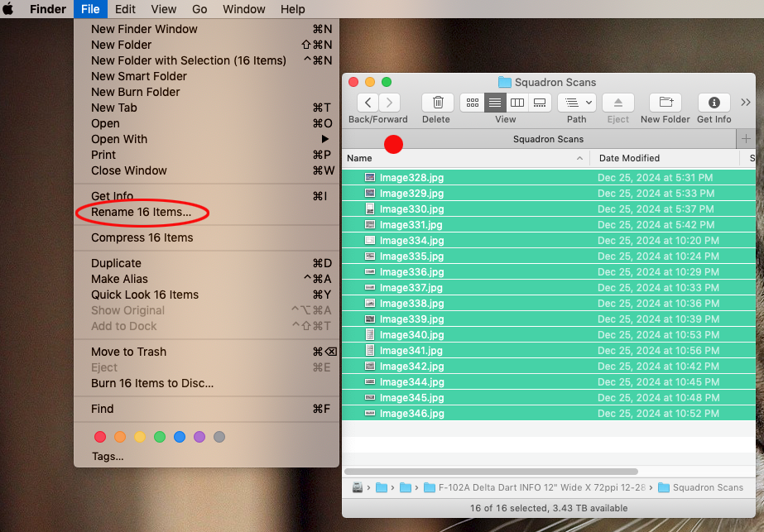The height and width of the screenshot is (532, 764).
Task: Open the Apple menu
Action: pyautogui.click(x=9, y=9)
